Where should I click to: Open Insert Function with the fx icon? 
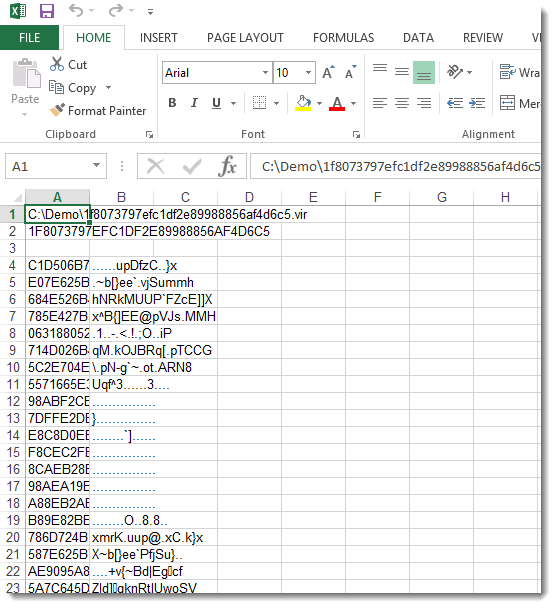pyautogui.click(x=227, y=166)
